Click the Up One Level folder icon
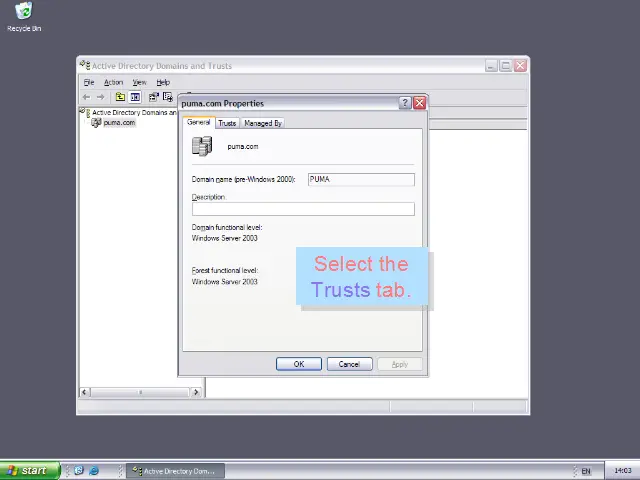 pyautogui.click(x=120, y=97)
